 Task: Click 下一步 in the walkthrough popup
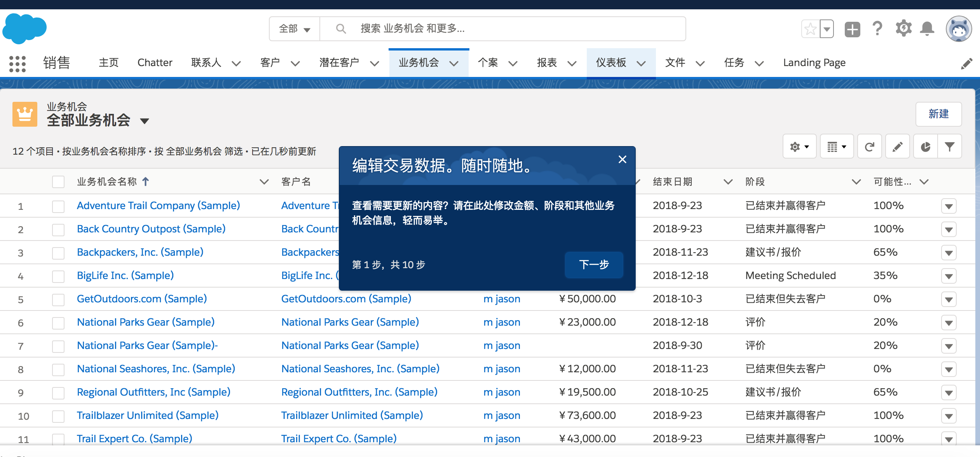pos(594,265)
